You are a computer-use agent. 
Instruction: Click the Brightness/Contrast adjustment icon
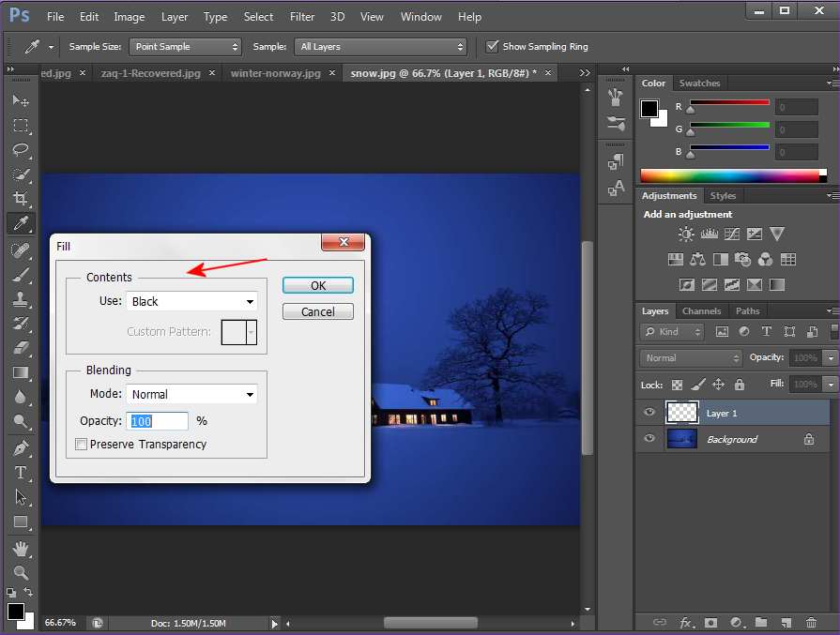click(x=686, y=234)
